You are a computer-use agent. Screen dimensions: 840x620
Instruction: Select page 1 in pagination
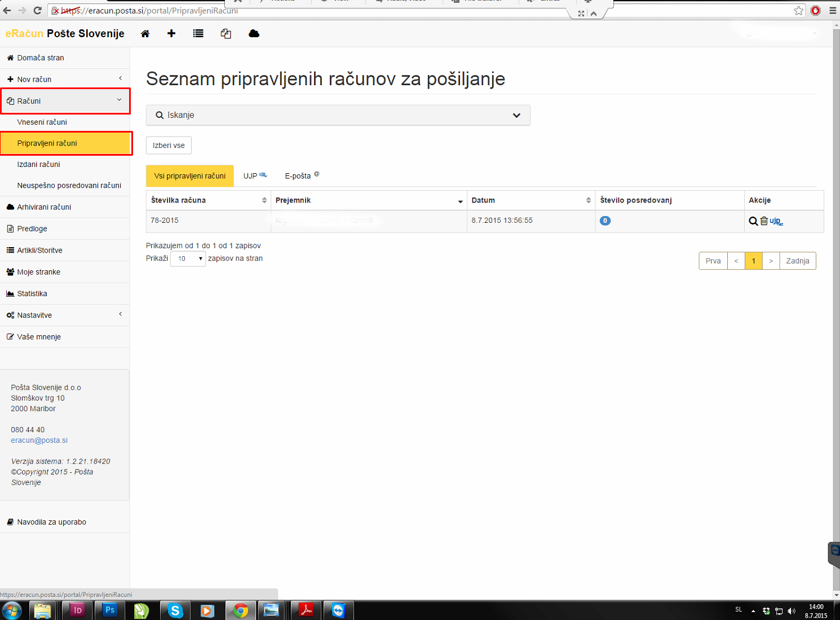(753, 261)
